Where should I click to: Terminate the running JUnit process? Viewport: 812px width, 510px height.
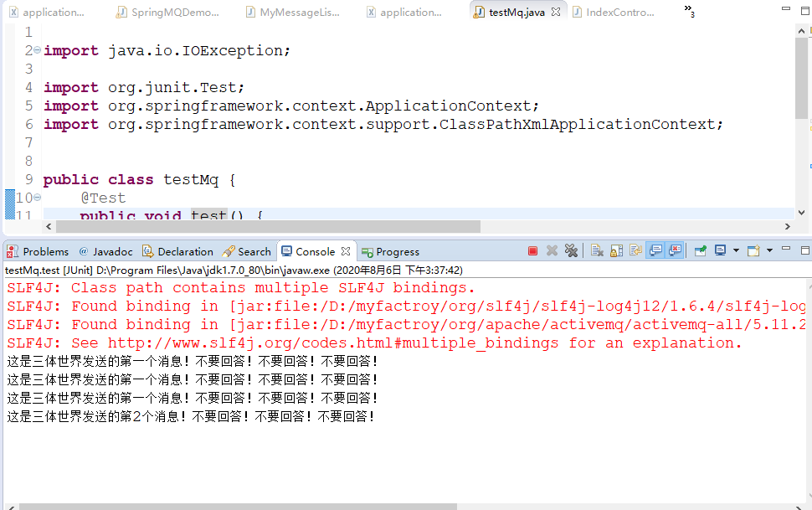point(533,250)
